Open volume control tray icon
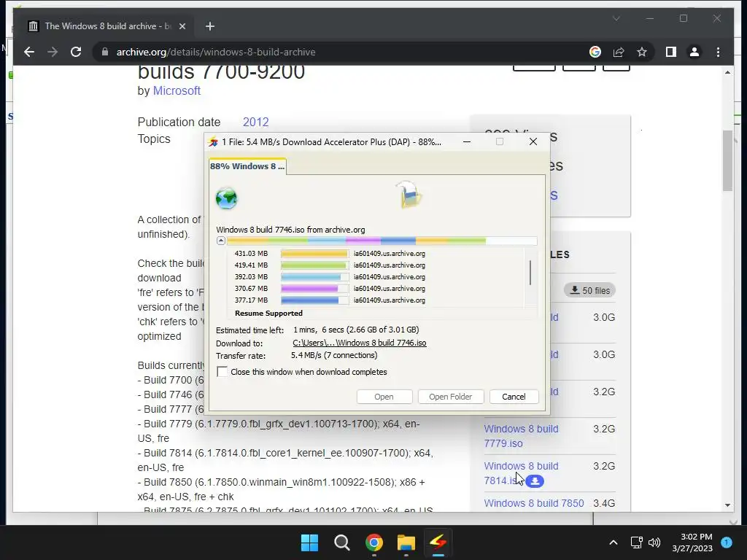Viewport: 747px width, 560px height. [x=654, y=542]
